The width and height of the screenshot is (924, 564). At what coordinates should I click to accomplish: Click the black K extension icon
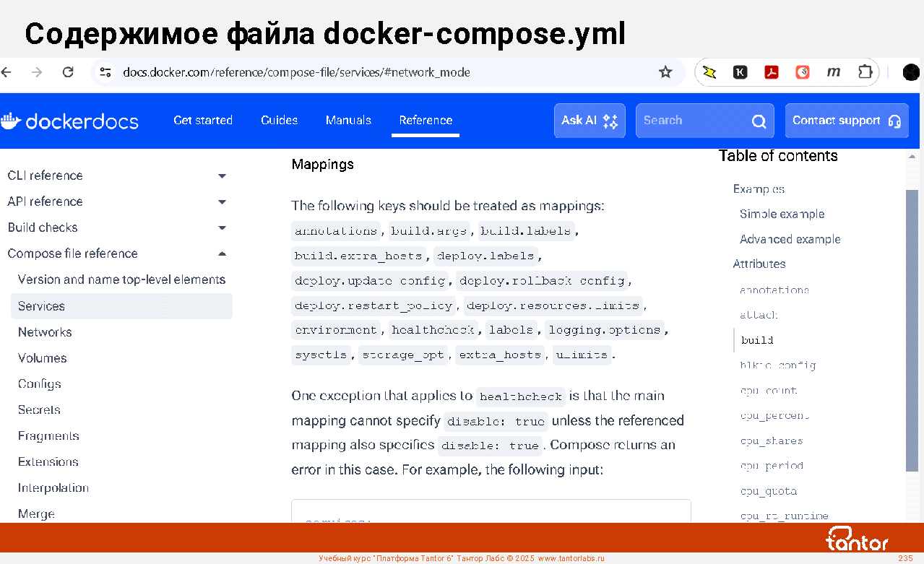coord(741,72)
